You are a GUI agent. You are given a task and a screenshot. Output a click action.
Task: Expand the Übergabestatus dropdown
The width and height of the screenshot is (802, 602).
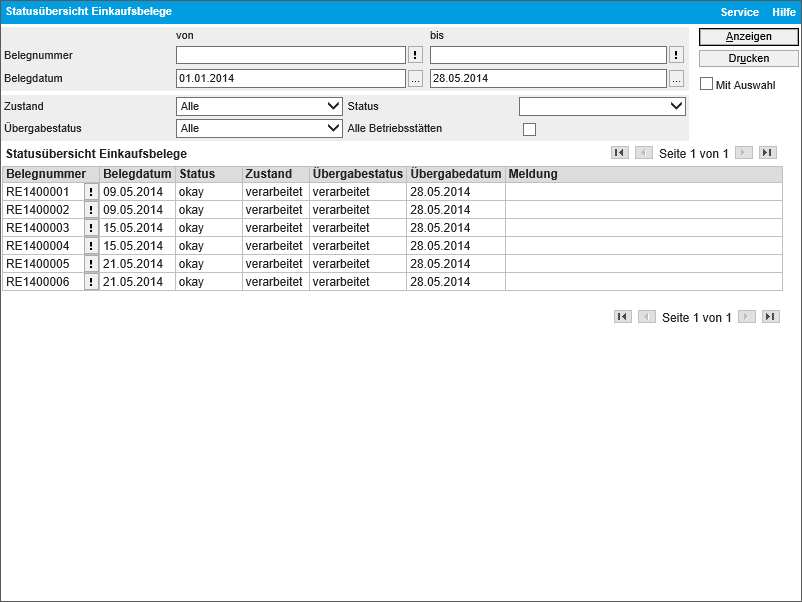(x=259, y=128)
